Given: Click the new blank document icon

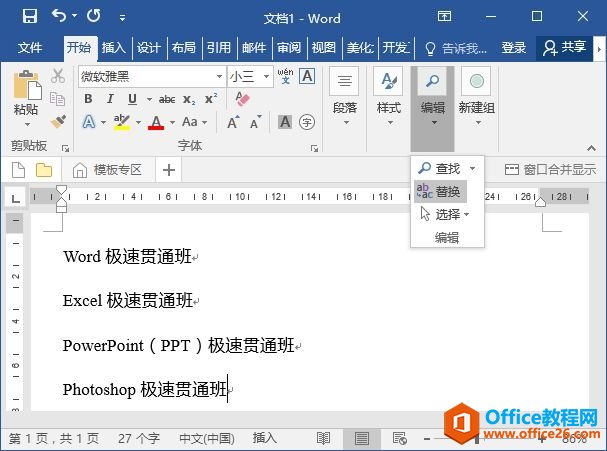Looking at the screenshot, I should click(18, 170).
